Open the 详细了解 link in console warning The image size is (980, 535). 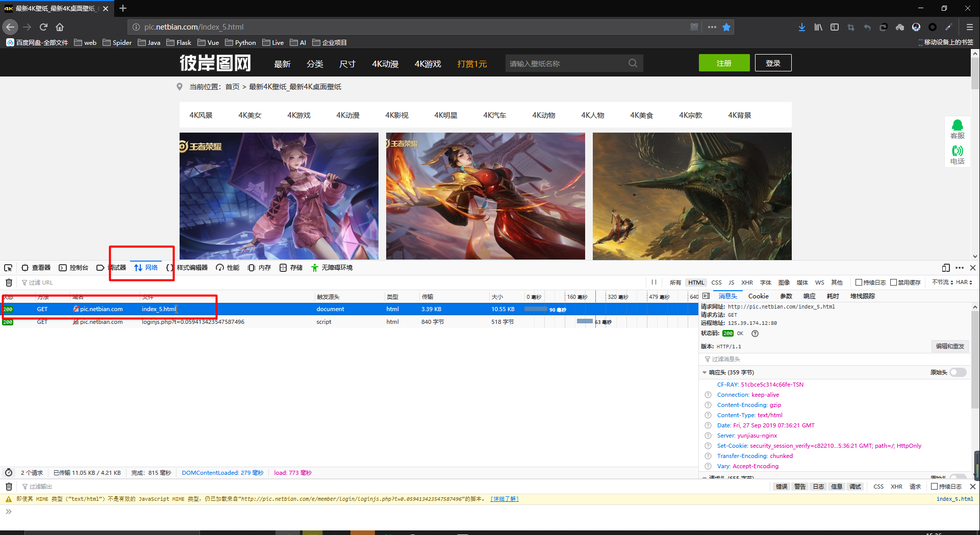tap(504, 499)
